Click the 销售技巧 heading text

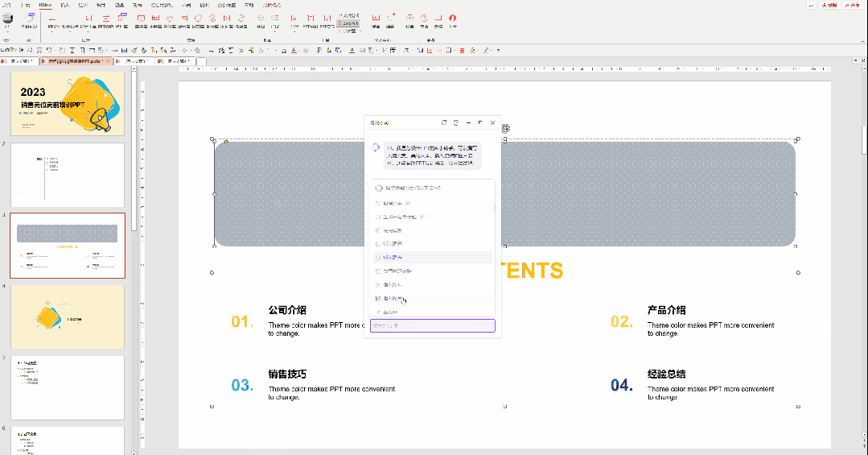[x=287, y=374]
